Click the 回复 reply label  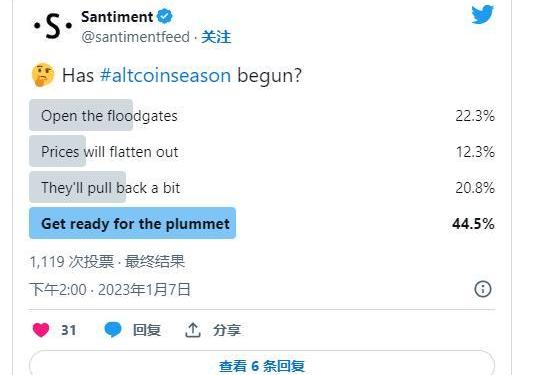click(x=147, y=330)
